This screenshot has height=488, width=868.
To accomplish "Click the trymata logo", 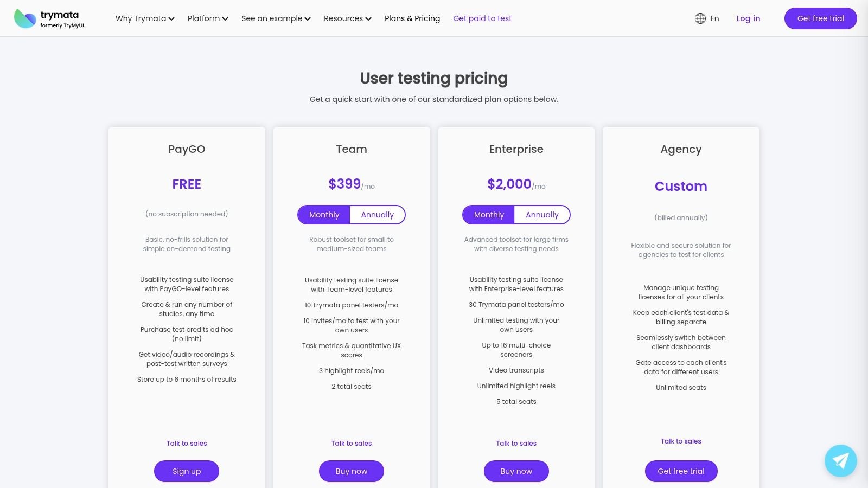I will point(48,18).
